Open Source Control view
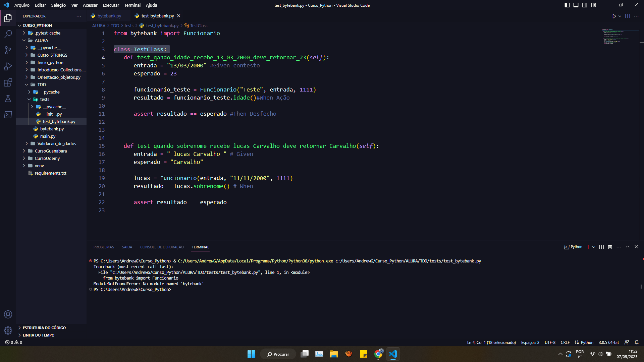 tap(8, 50)
